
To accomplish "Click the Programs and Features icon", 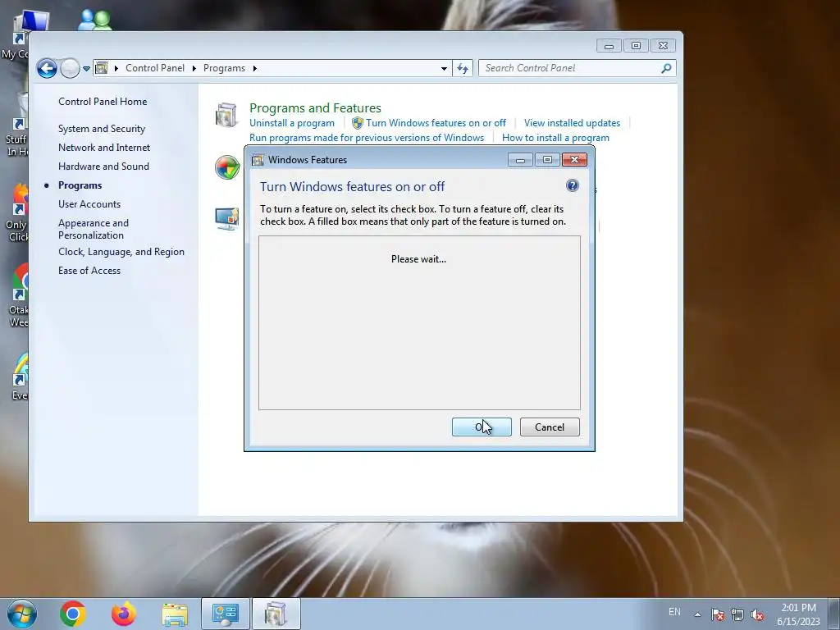I will tap(226, 115).
